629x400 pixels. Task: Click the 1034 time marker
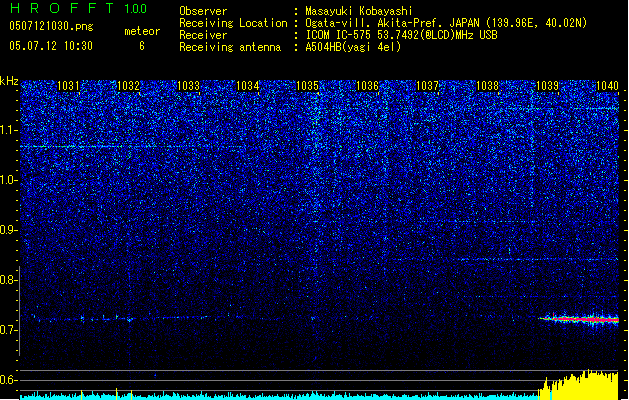[x=248, y=86]
